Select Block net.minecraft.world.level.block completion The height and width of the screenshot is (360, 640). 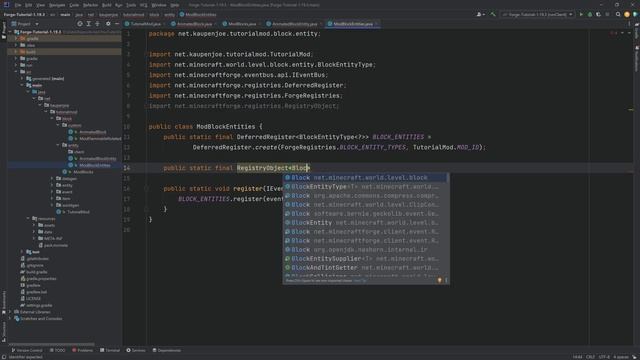(366, 178)
